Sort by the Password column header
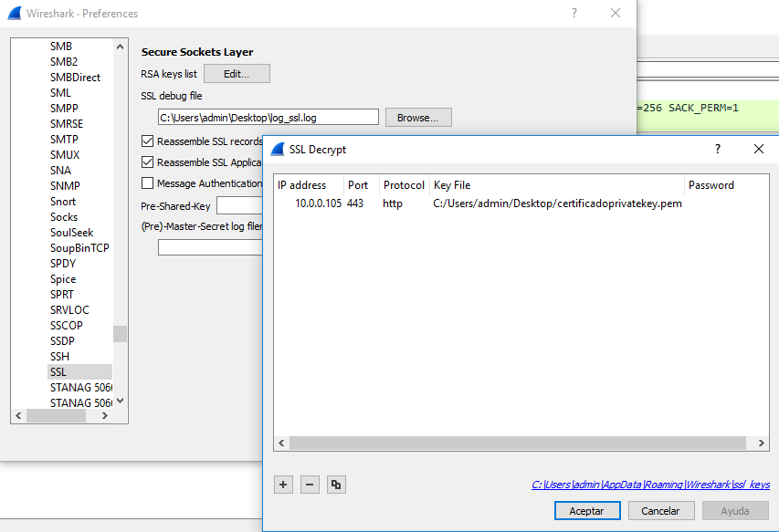 point(726,185)
